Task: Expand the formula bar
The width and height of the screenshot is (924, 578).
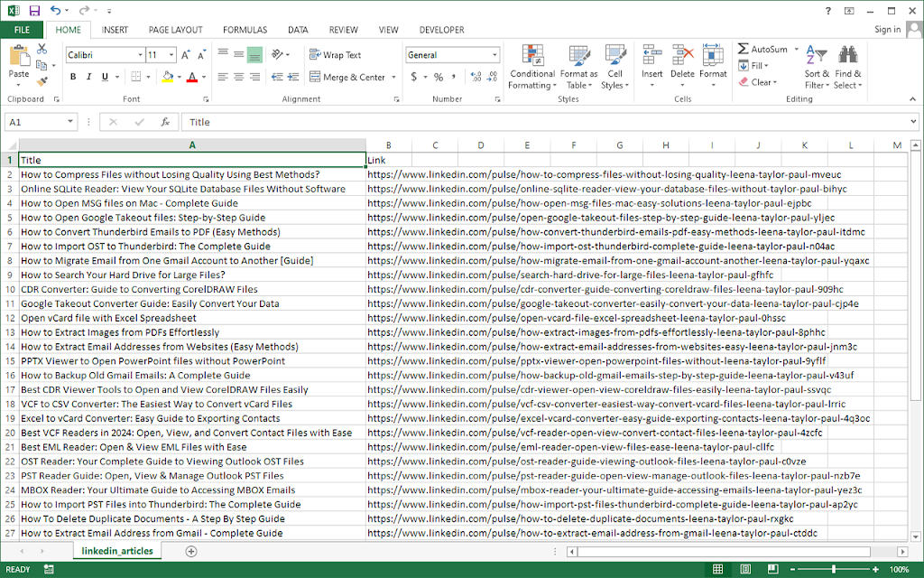Action: pos(913,122)
